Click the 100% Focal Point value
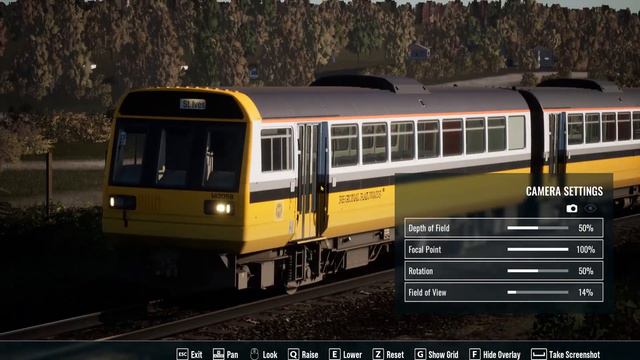Screen dimensions: 640x360 [x=585, y=249]
